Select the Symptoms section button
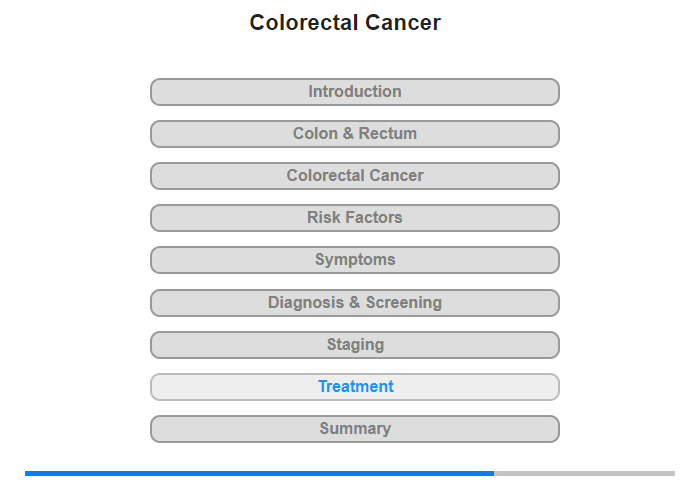Image resolution: width=700 pixels, height=480 pixels. click(x=354, y=260)
